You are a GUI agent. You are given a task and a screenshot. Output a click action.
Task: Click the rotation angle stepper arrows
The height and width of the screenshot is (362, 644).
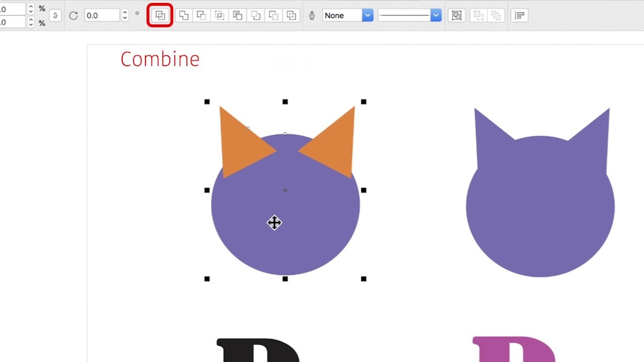[125, 16]
